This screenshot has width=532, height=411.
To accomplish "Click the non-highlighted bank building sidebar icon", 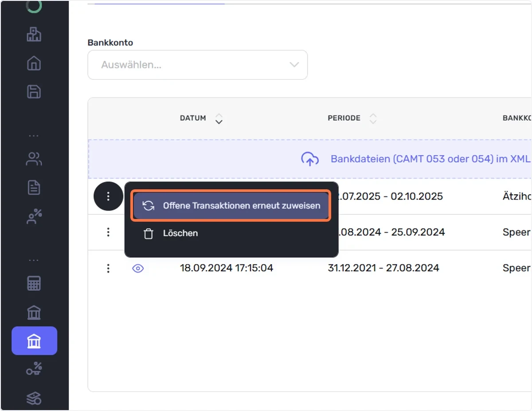I will pyautogui.click(x=34, y=313).
